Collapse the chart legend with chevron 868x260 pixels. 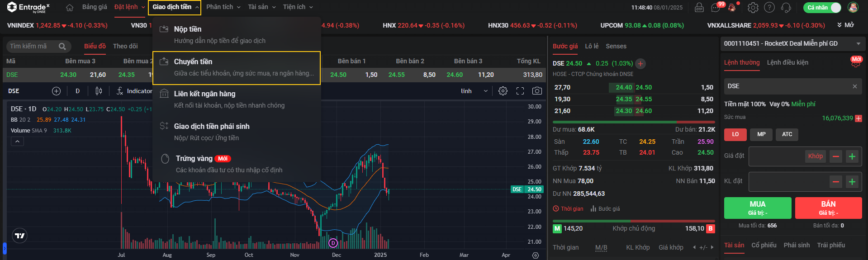coord(17,142)
